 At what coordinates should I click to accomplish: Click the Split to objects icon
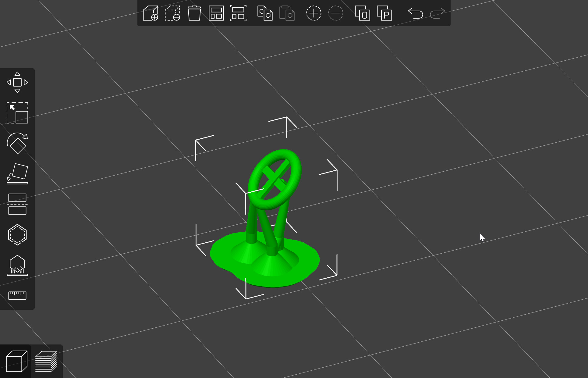[363, 13]
